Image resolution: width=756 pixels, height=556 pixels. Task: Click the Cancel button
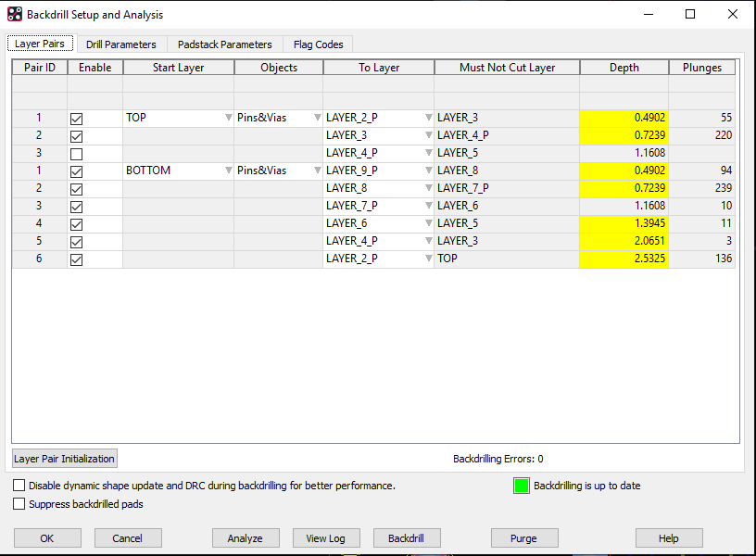click(x=128, y=538)
